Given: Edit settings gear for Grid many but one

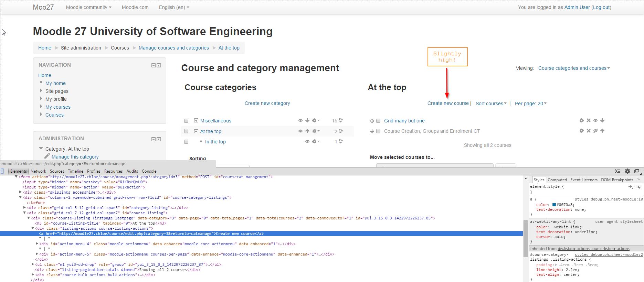Looking at the screenshot, I should [x=582, y=120].
